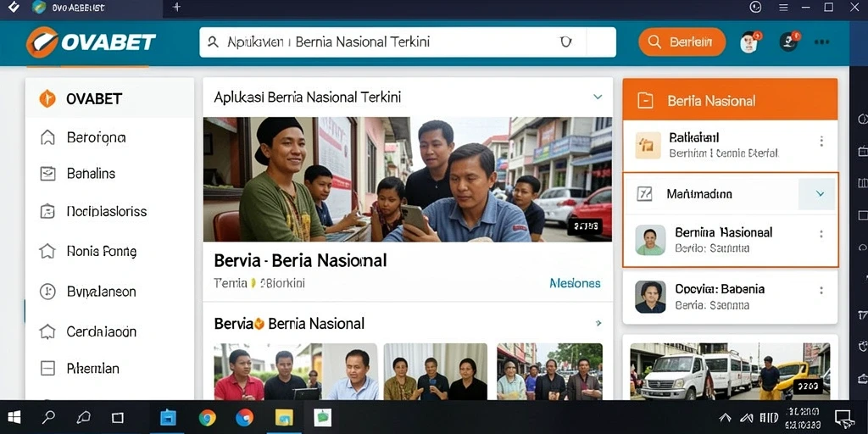Click avatar beside Cocvian: Babania

click(650, 297)
